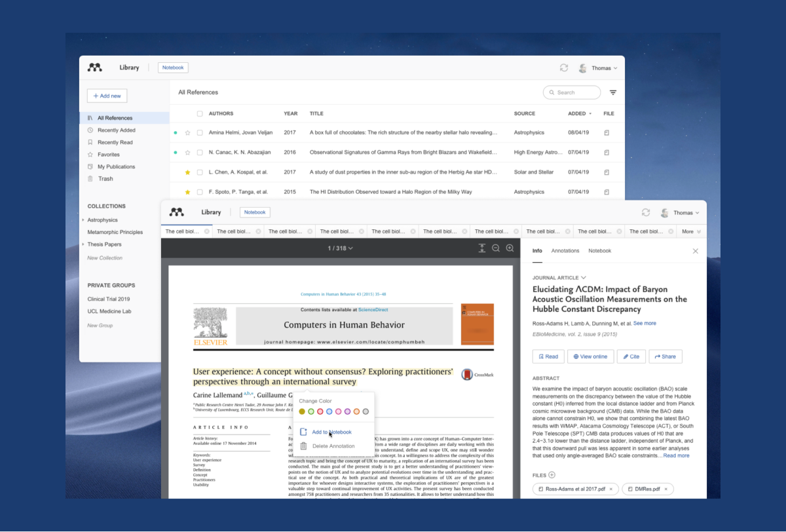The height and width of the screenshot is (532, 786).
Task: Click the zoom in magnifier in PDF toolbar
Action: [x=510, y=248]
